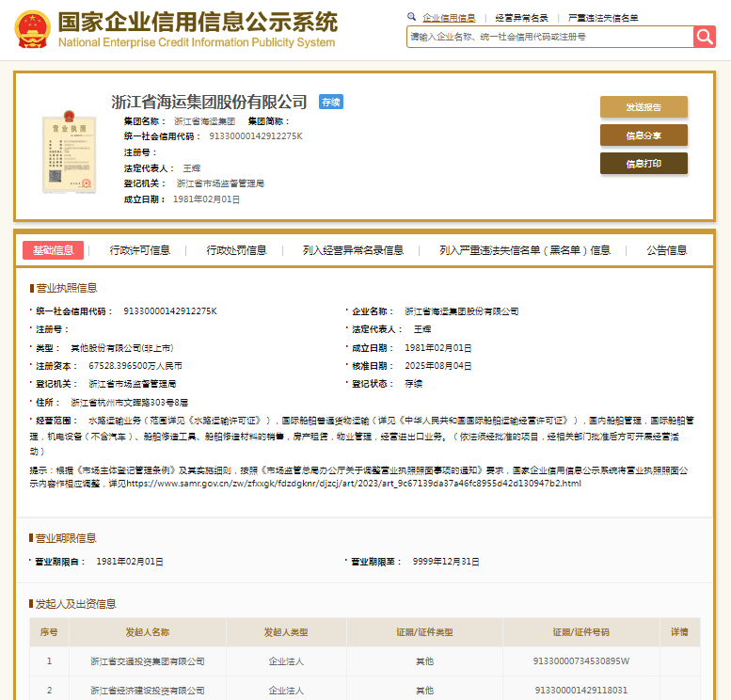This screenshot has height=700, width=731.
Task: Switch to the 基础信息 tab
Action: pyautogui.click(x=53, y=250)
